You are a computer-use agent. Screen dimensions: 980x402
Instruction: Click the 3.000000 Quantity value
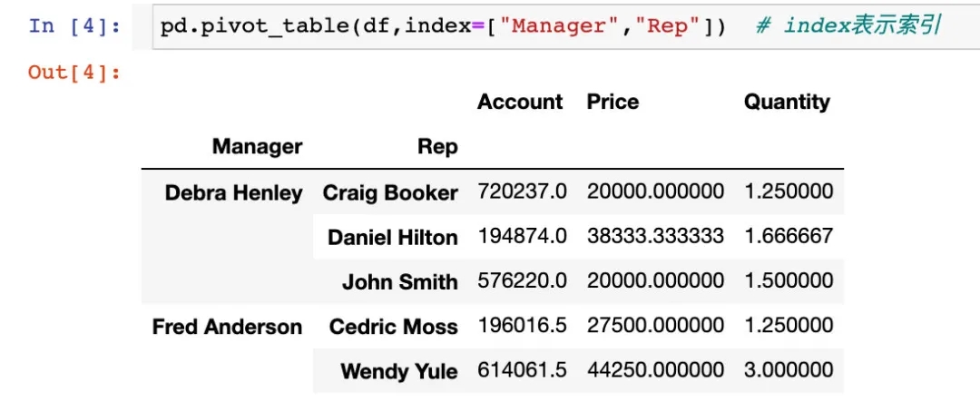pyautogui.click(x=789, y=370)
